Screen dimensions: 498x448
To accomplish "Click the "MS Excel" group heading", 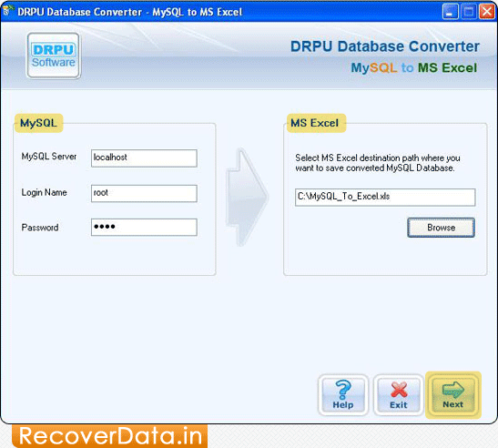I will pos(314,123).
